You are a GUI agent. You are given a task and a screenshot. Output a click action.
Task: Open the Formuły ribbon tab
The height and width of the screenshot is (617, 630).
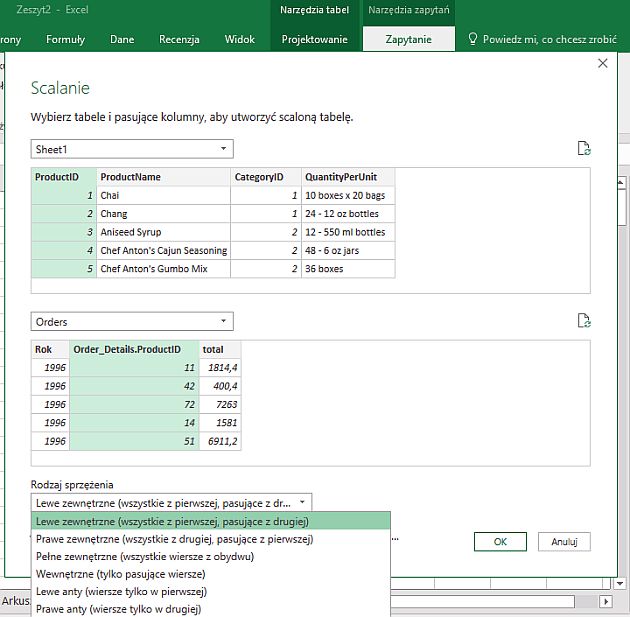[65, 39]
